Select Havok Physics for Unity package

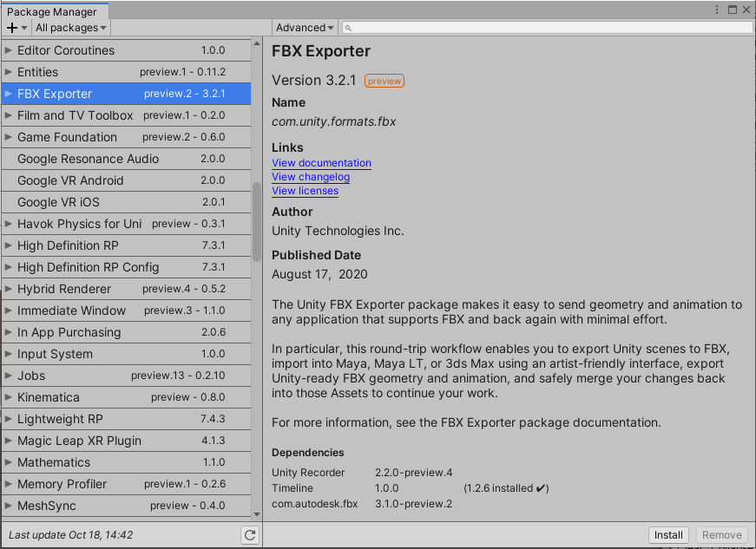coord(127,224)
